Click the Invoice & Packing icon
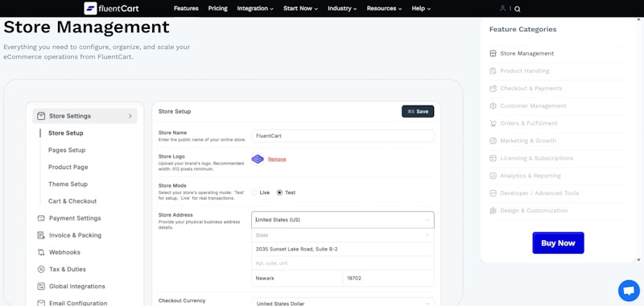 pyautogui.click(x=41, y=235)
